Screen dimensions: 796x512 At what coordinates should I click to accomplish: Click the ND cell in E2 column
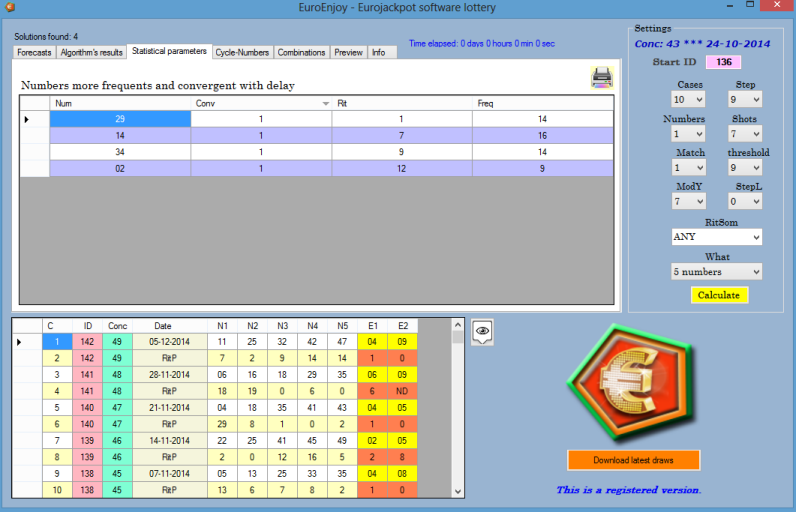pos(403,391)
